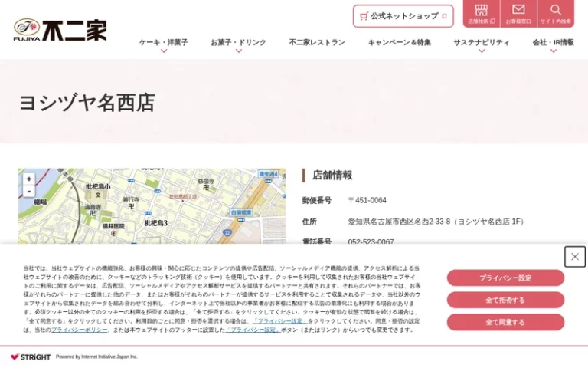Screen dimensions: 588x368
Task: Open the お客様窓口 mail icon
Action: coord(518,14)
